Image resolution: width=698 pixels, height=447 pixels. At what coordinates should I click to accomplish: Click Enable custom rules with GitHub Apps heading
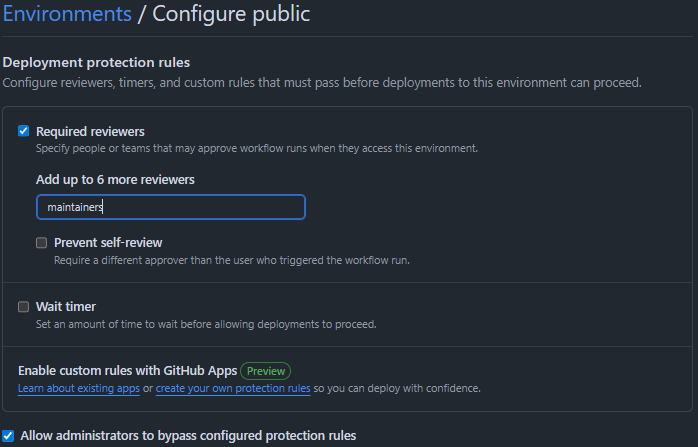(x=127, y=371)
